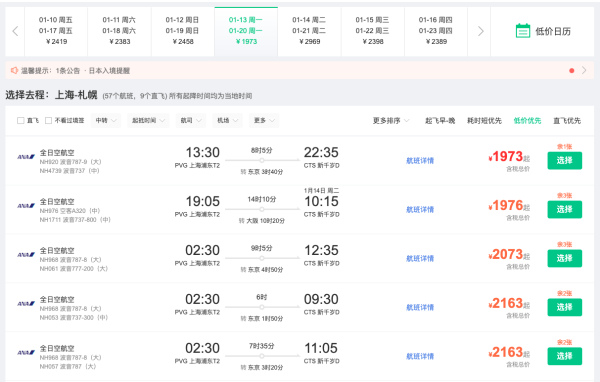Select date tab 01-12 周日 ¥2458
The width and height of the screenshot is (600, 382).
click(x=183, y=31)
